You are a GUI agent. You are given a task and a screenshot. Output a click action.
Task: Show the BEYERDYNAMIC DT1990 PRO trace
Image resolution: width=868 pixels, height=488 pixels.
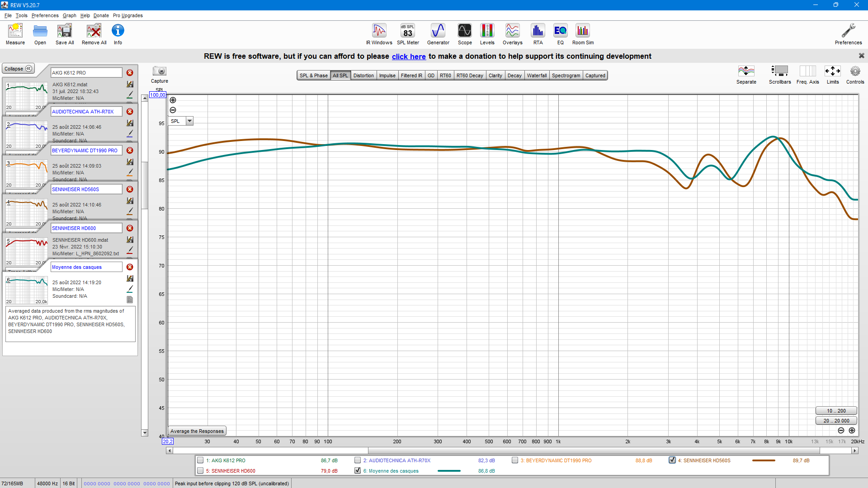click(515, 460)
